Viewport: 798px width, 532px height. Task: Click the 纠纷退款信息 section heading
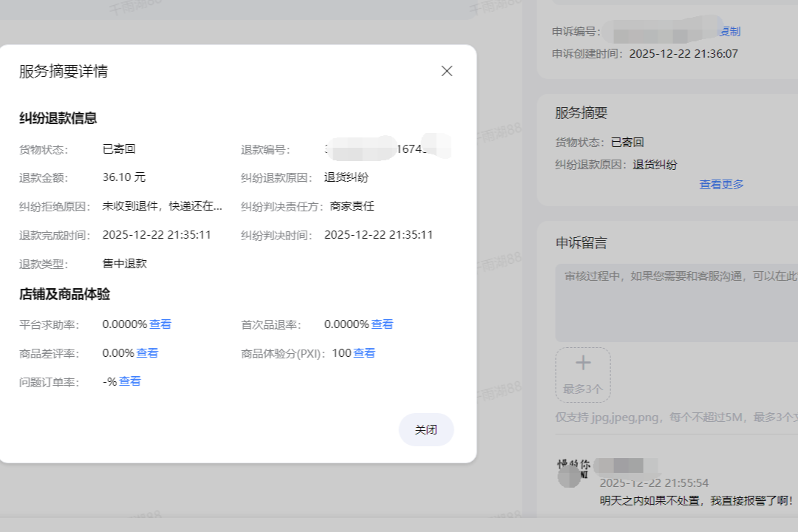click(58, 118)
